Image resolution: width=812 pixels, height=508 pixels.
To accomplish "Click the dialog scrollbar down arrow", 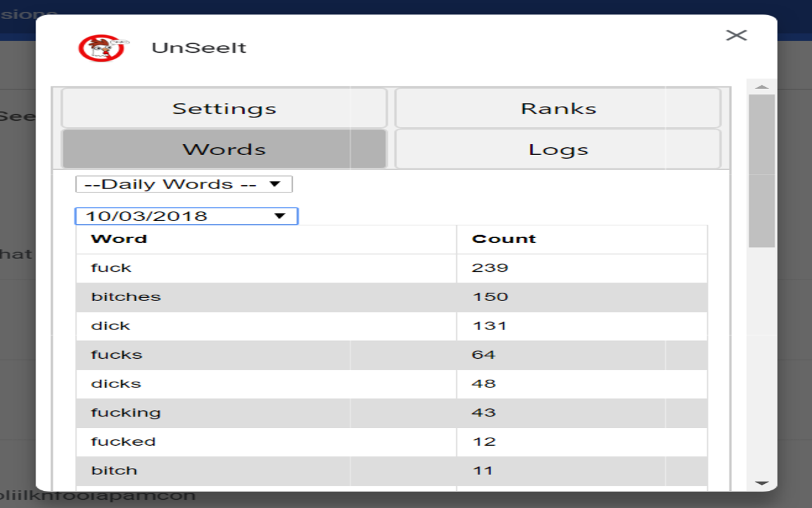I will (762, 483).
